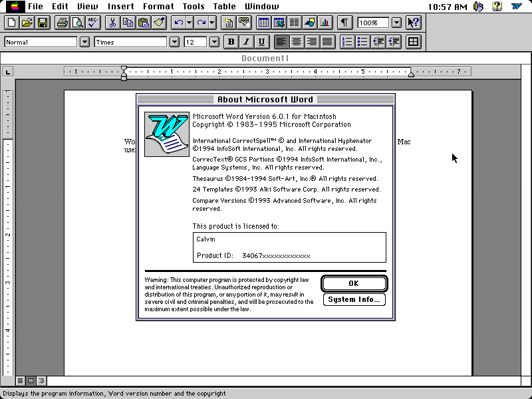
Task: Switch to Page Layout view button
Action: pyautogui.click(x=31, y=380)
